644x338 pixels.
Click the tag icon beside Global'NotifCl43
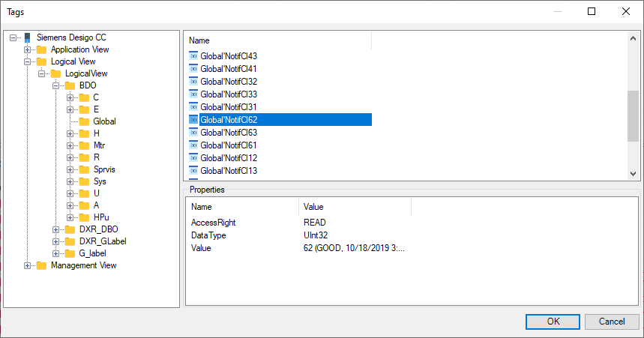(x=193, y=55)
